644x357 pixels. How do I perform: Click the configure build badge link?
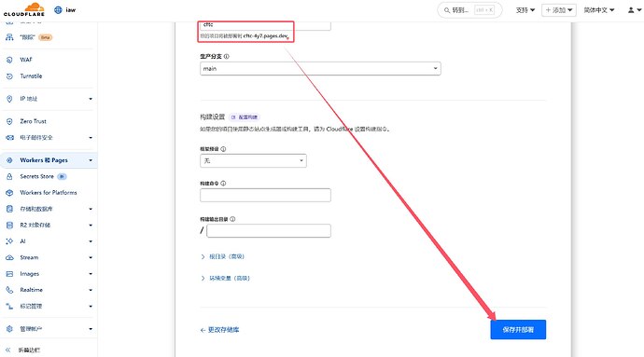pyautogui.click(x=245, y=117)
